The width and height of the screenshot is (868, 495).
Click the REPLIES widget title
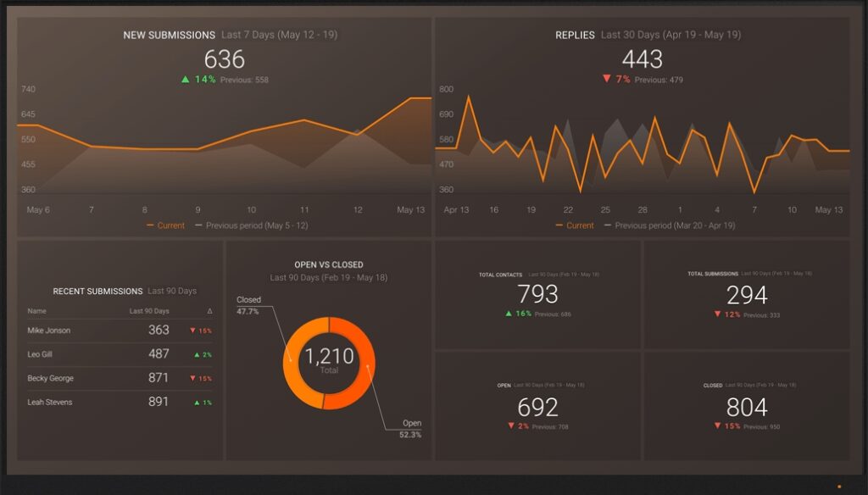pyautogui.click(x=575, y=35)
